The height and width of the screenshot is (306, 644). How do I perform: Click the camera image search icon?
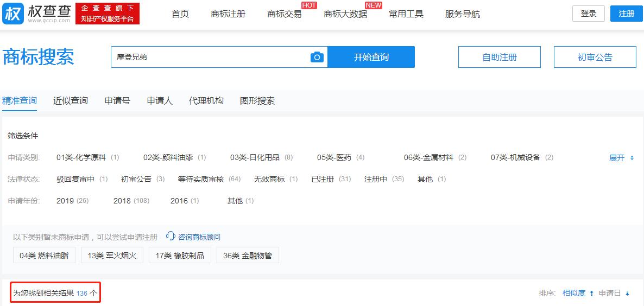[317, 57]
